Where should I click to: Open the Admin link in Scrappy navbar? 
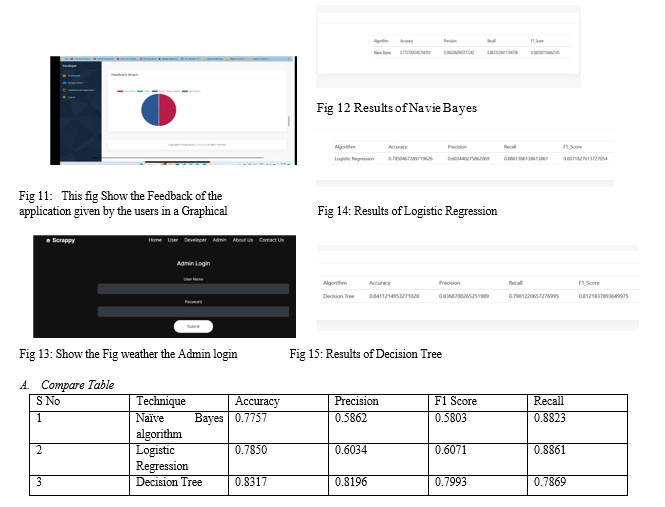coord(220,240)
